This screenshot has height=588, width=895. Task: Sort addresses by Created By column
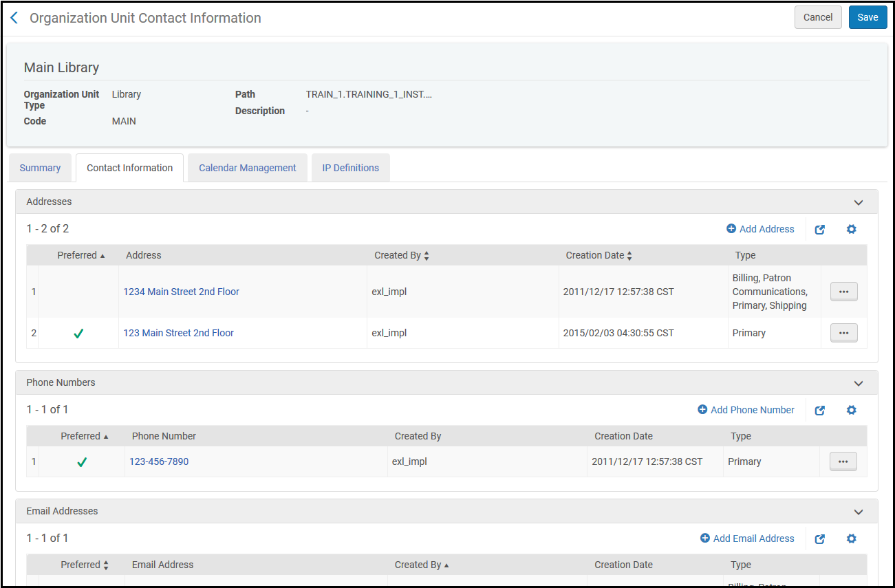402,255
